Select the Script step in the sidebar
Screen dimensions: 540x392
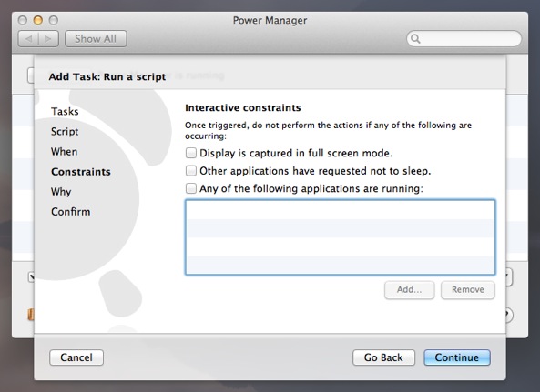click(65, 131)
